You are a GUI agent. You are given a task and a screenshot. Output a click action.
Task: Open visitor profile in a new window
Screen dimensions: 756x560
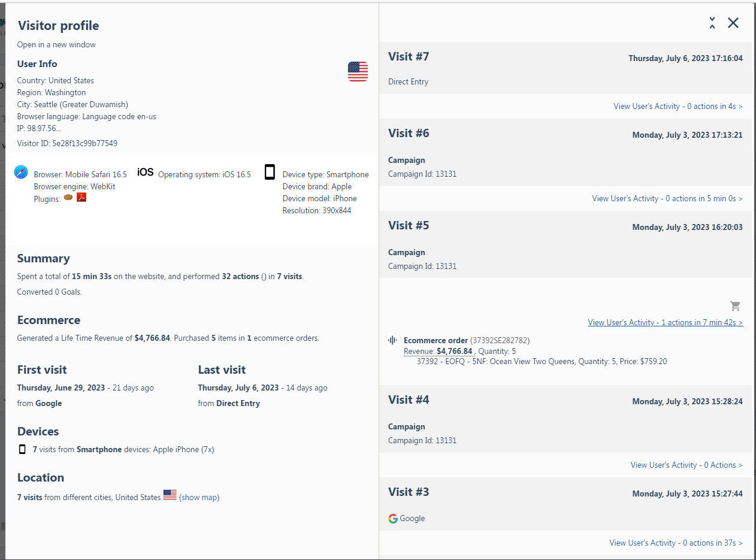tap(56, 44)
